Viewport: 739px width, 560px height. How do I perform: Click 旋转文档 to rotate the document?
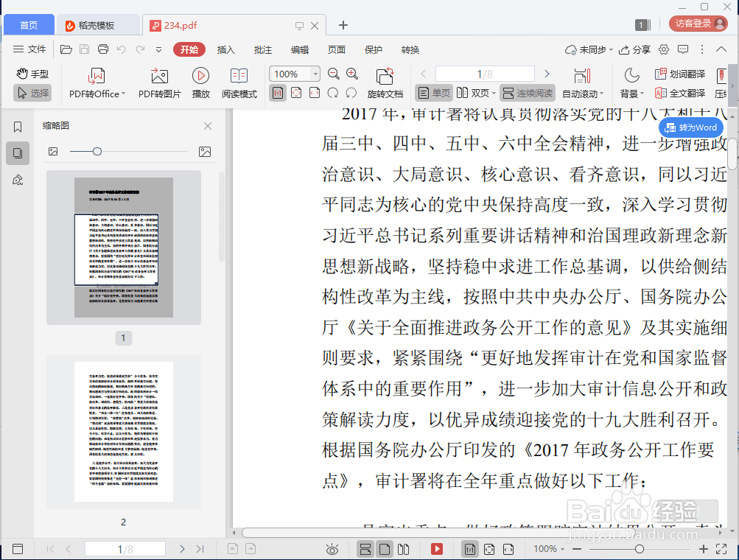pos(385,82)
